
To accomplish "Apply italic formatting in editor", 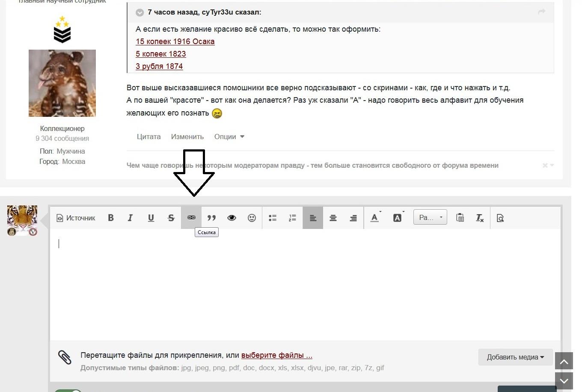I will coord(131,218).
